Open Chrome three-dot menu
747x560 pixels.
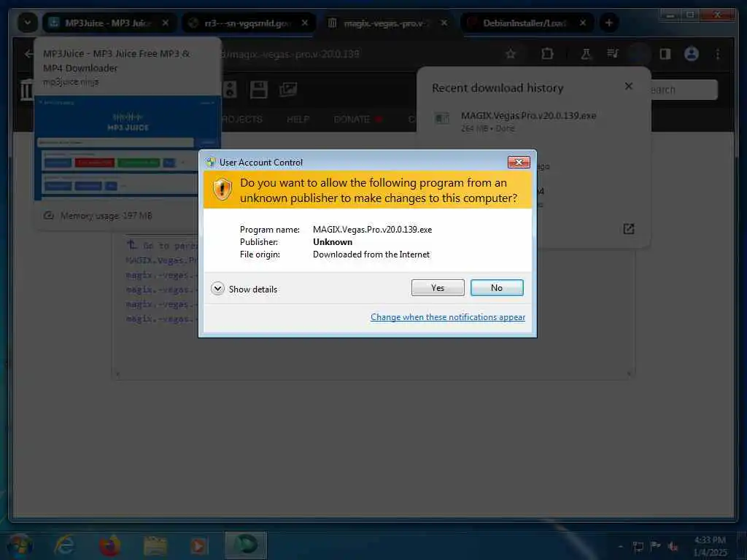[x=718, y=54]
